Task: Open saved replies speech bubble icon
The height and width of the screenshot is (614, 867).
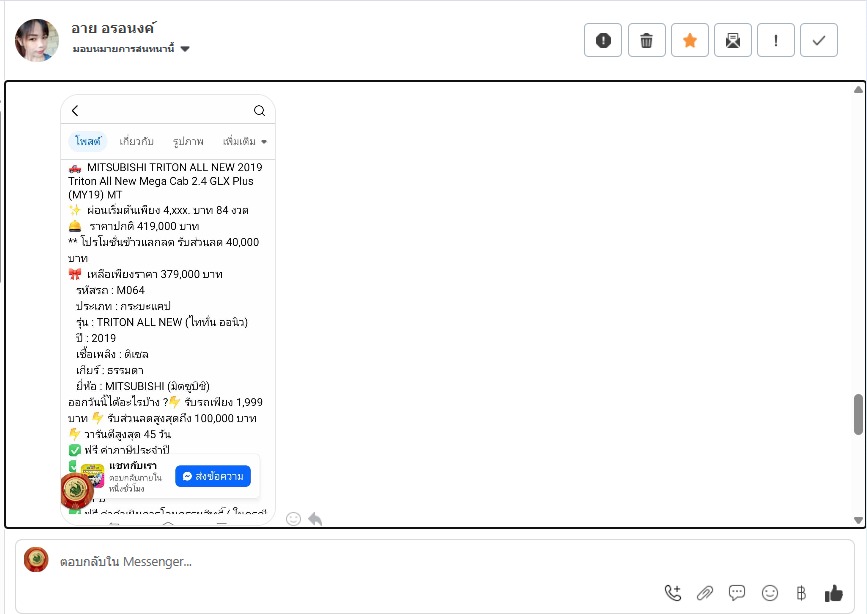Action: [737, 594]
